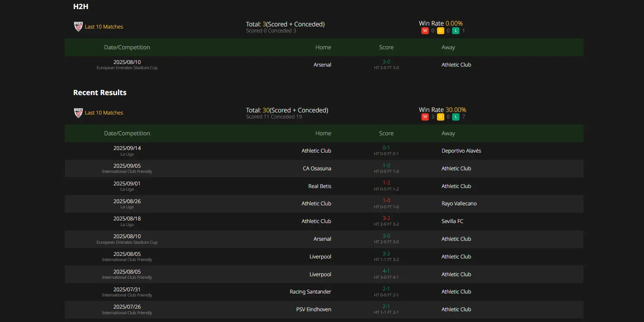
Task: Click the green L badge under Recent Results
Action: 456,117
